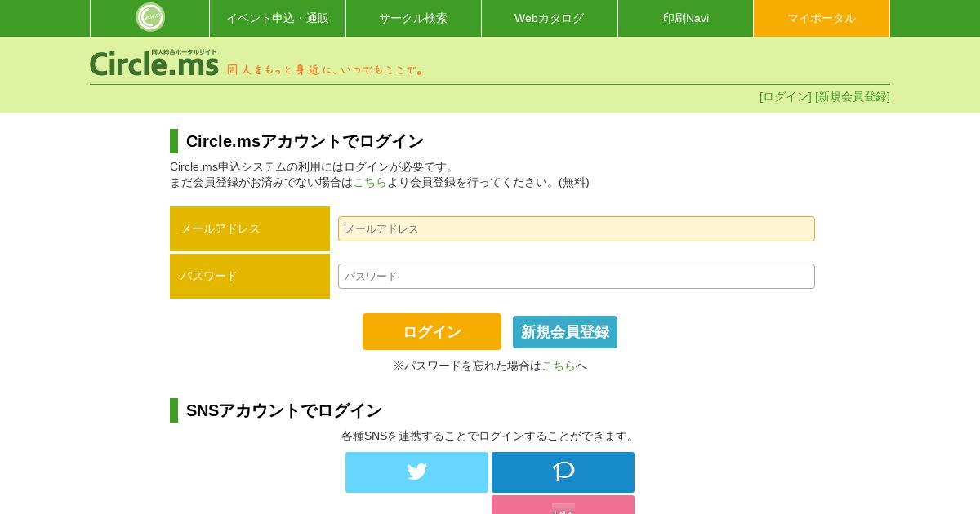The width and height of the screenshot is (980, 514).
Task: Click the heading SNSアカウントでログイン
Action: [x=284, y=410]
